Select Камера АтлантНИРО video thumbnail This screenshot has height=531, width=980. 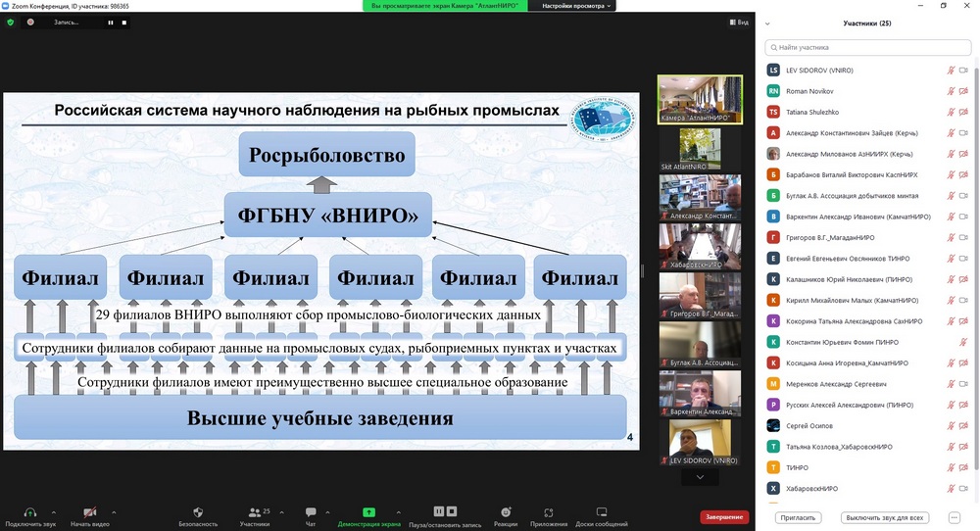(700, 99)
